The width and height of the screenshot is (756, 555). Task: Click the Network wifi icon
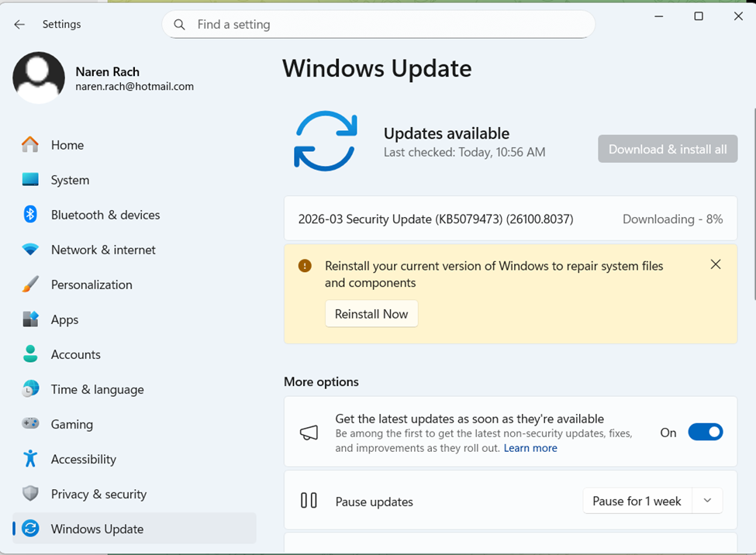pos(30,250)
